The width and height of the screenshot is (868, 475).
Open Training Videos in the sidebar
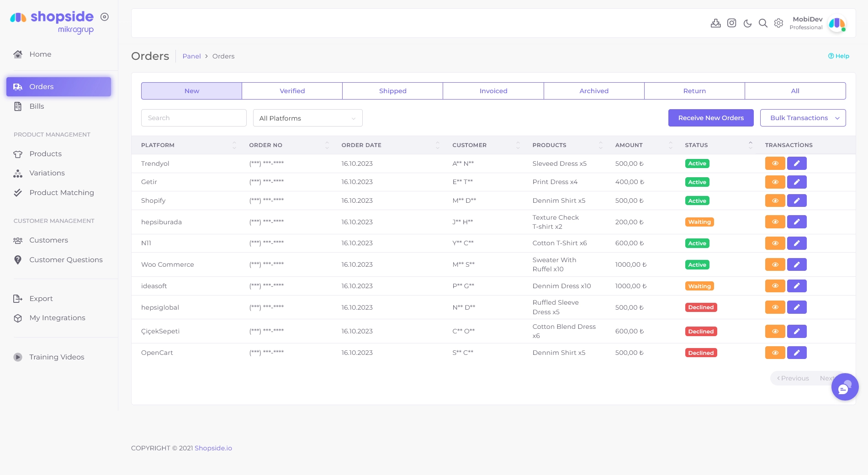click(x=58, y=357)
